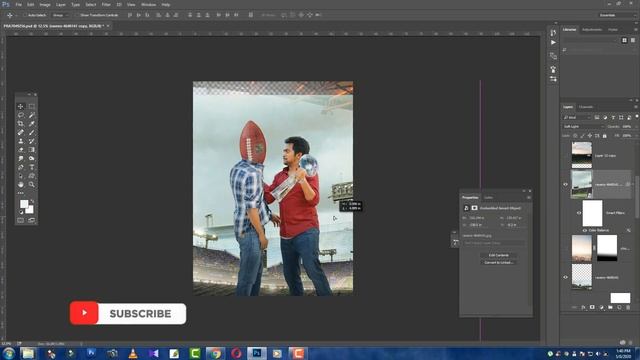This screenshot has width=640, height=360.
Task: Create a new layer icon
Action: click(619, 307)
